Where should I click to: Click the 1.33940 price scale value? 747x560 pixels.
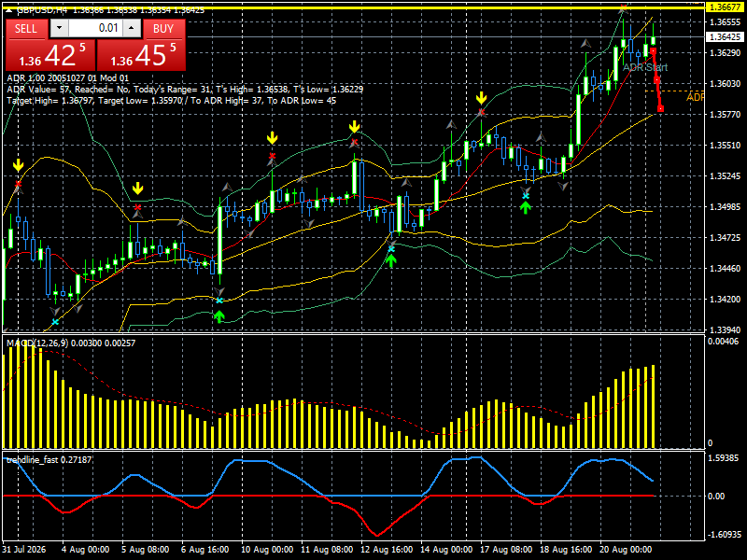tap(725, 329)
